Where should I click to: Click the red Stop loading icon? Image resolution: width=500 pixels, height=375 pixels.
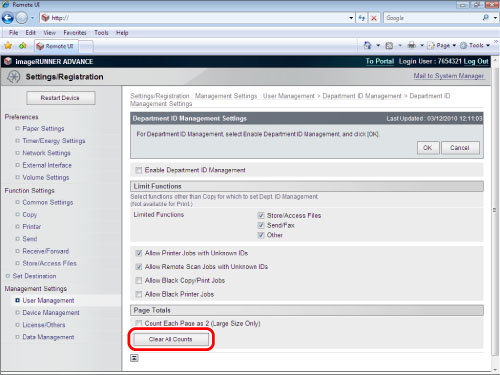coord(374,18)
